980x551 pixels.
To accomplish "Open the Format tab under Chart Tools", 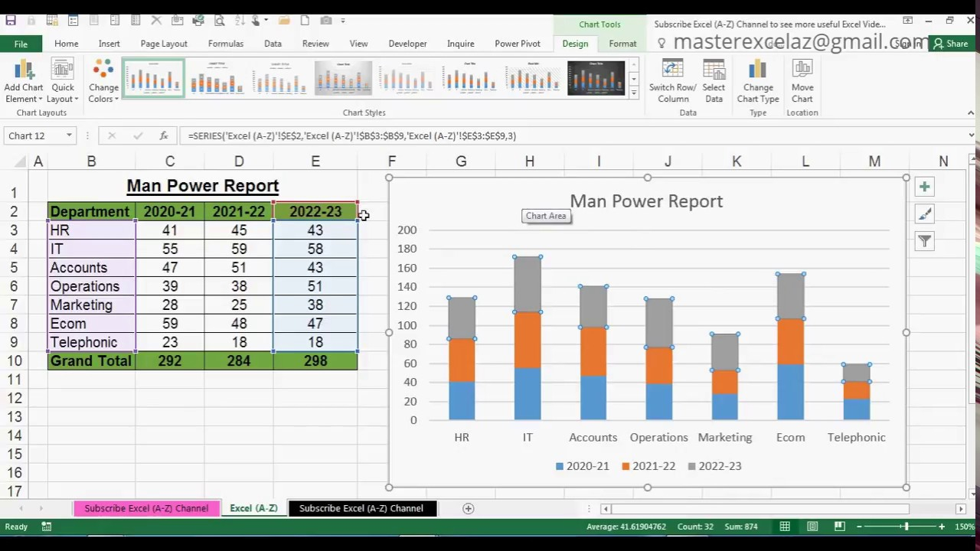I will 622,44.
